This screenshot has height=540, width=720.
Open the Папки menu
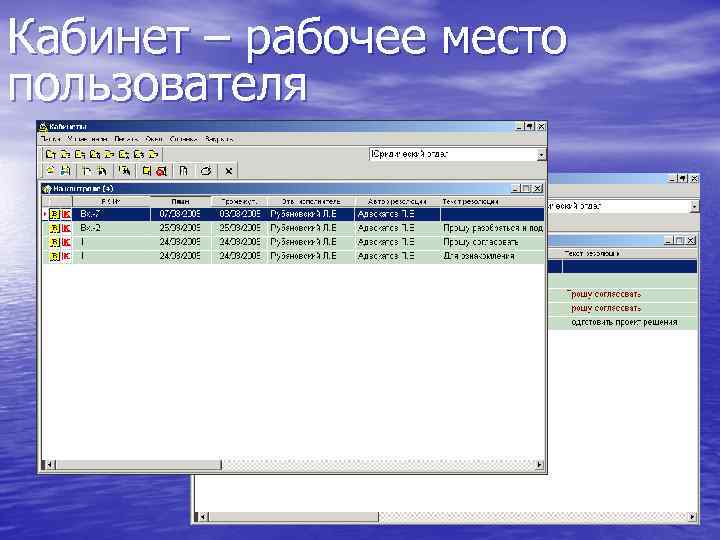coord(51,139)
